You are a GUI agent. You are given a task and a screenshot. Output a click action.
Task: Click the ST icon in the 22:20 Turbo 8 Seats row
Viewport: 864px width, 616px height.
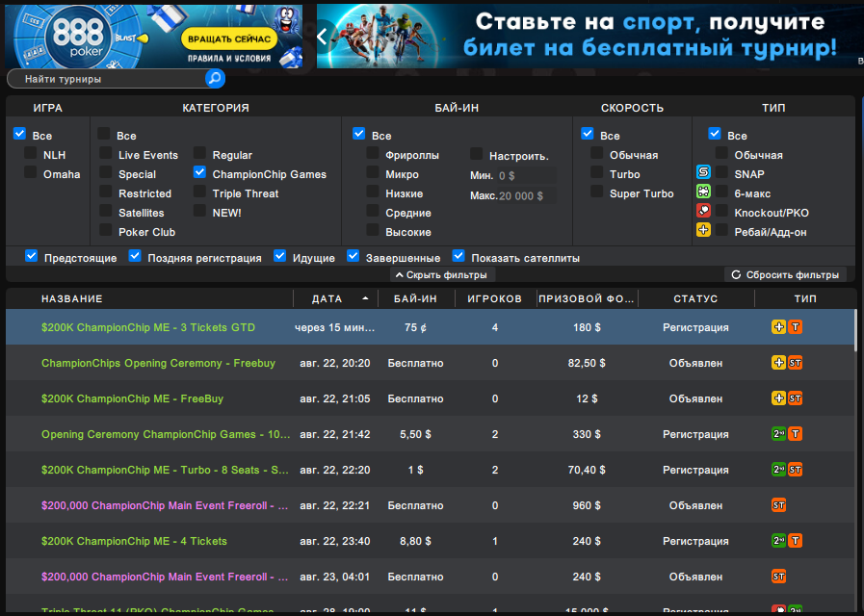tap(795, 470)
